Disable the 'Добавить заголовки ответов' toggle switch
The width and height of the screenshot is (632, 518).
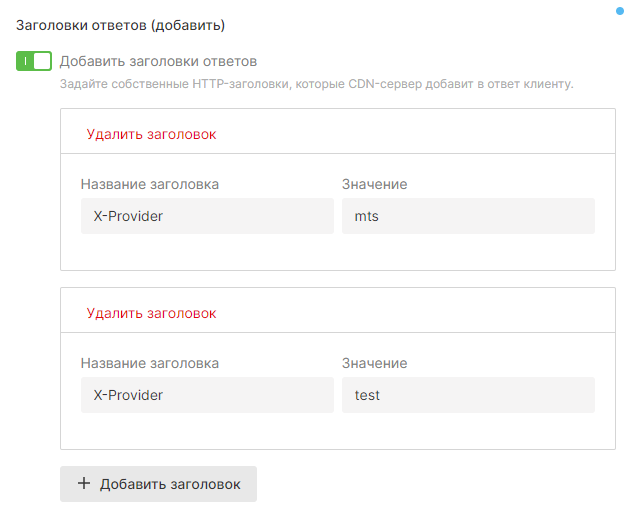[33, 61]
